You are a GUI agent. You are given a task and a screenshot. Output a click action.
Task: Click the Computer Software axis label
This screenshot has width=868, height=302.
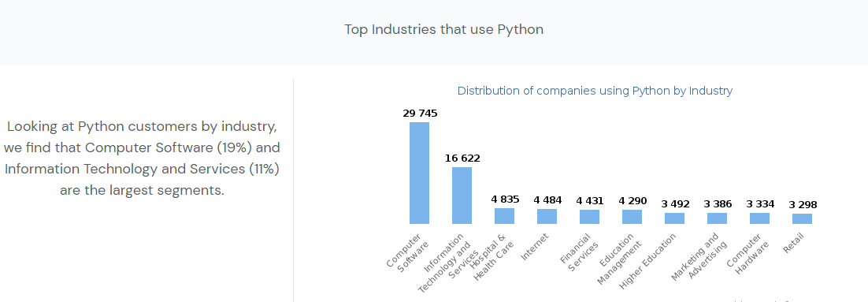pyautogui.click(x=407, y=252)
